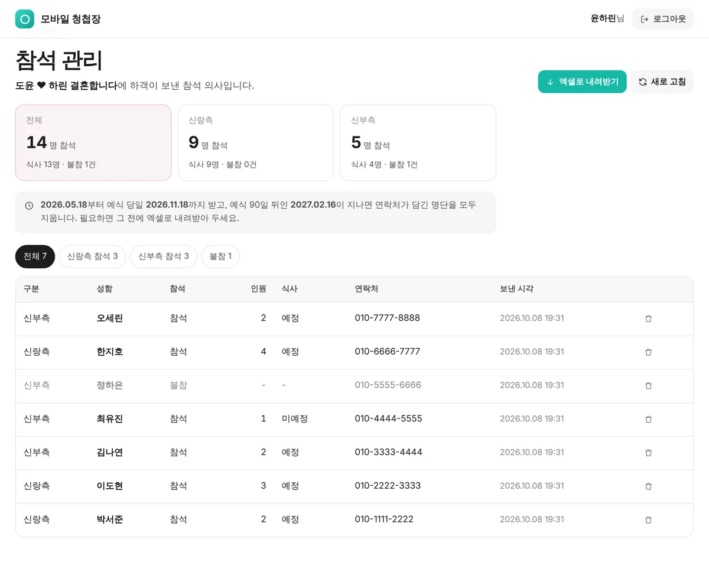Download the list with 엑셀로 내려받기
This screenshot has width=709, height=588.
(582, 82)
